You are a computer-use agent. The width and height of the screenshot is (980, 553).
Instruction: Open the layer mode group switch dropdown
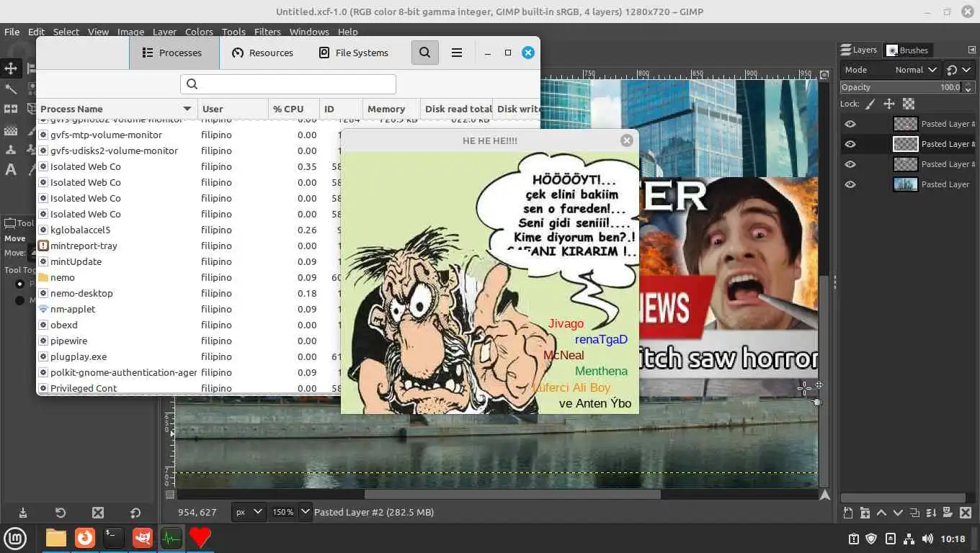pos(958,70)
